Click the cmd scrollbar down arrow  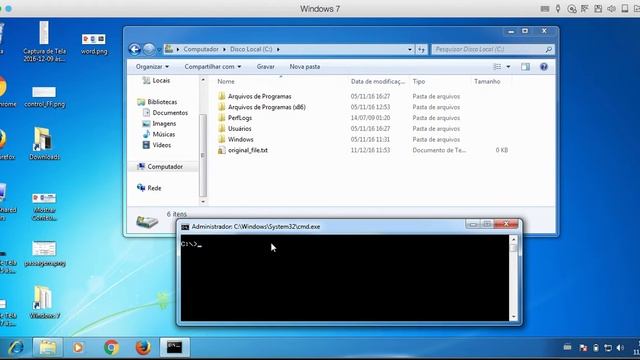[514, 317]
